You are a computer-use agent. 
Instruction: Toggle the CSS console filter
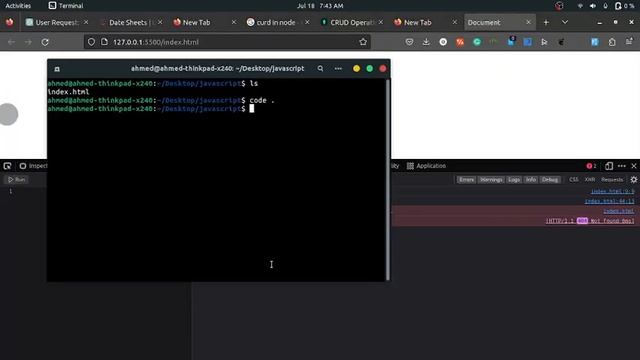click(x=573, y=180)
